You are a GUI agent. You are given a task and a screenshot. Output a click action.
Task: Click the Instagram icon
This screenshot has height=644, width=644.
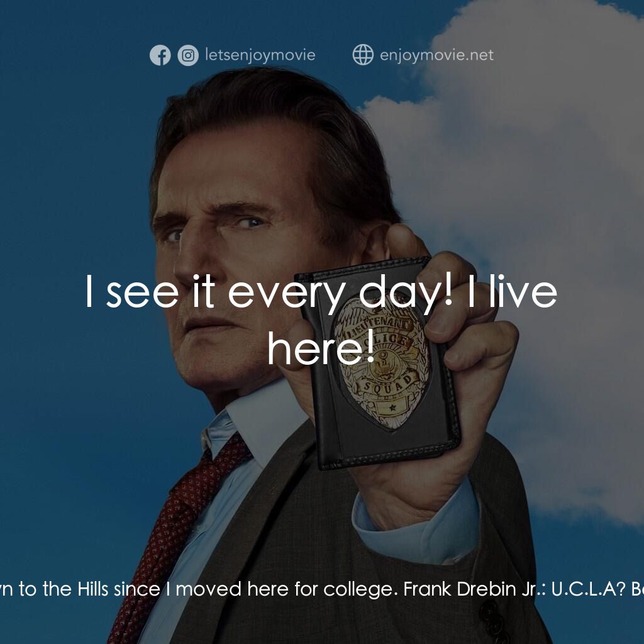pos(187,55)
